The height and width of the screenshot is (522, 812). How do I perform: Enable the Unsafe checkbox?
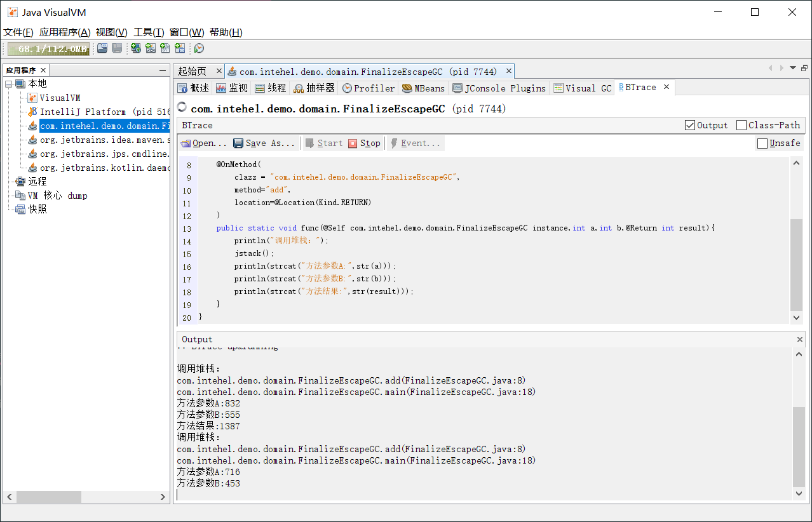(762, 144)
